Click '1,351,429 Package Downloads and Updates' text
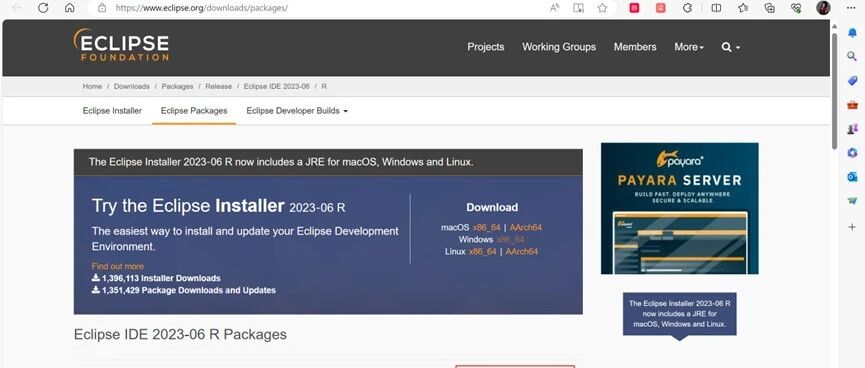This screenshot has width=865, height=368. tap(189, 290)
